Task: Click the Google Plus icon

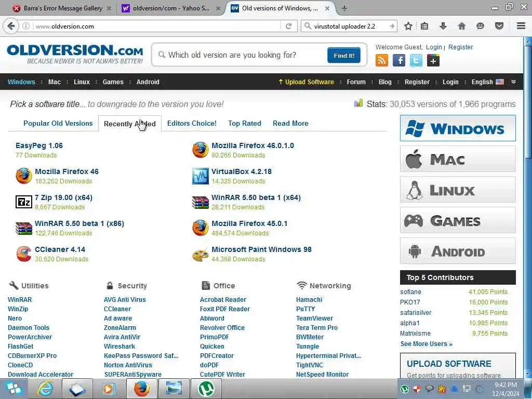Action: [x=433, y=60]
